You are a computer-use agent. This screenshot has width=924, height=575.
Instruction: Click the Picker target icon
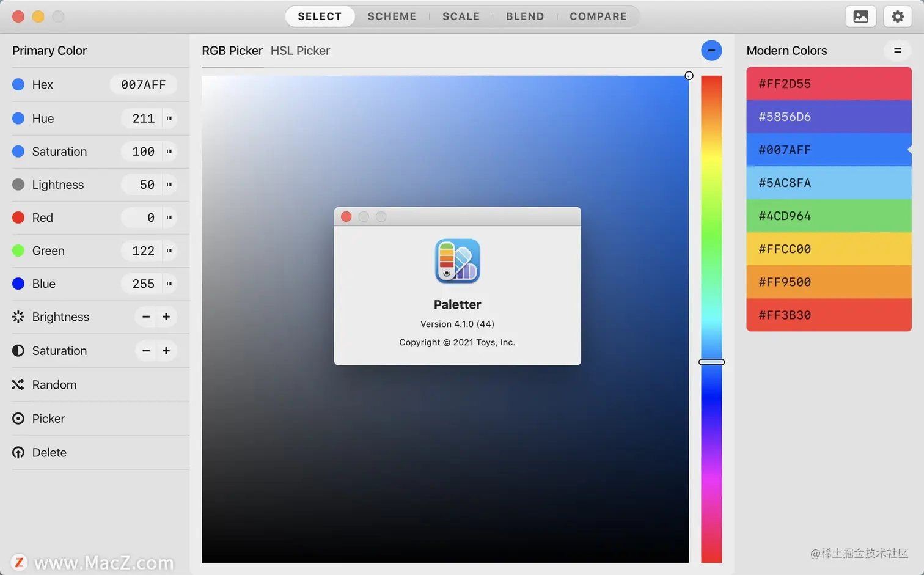tap(18, 419)
